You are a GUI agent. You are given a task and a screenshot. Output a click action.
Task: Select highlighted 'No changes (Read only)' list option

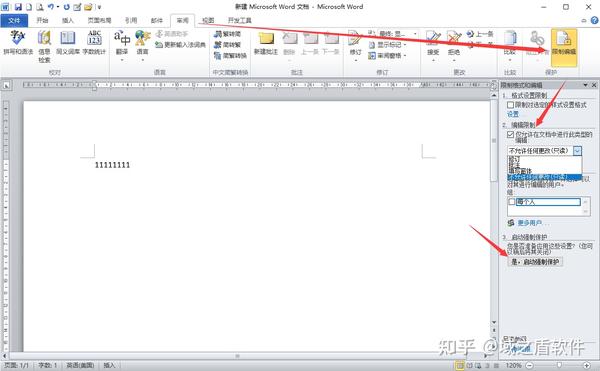(545, 177)
